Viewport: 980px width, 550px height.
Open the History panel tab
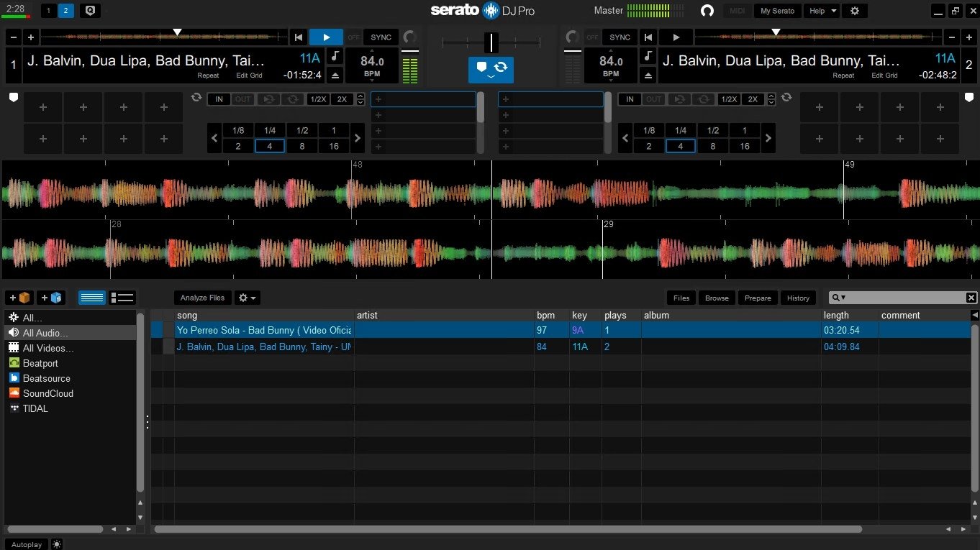798,298
